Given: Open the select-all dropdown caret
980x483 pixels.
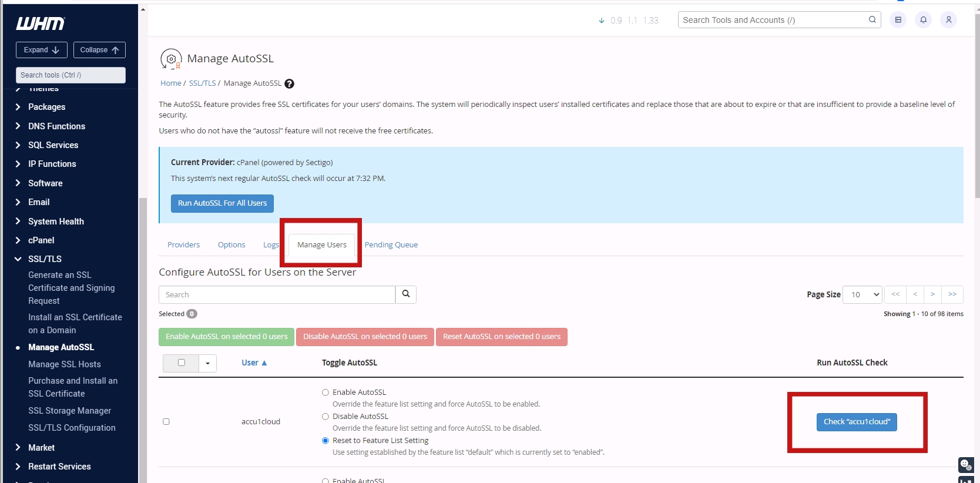Looking at the screenshot, I should click(207, 363).
